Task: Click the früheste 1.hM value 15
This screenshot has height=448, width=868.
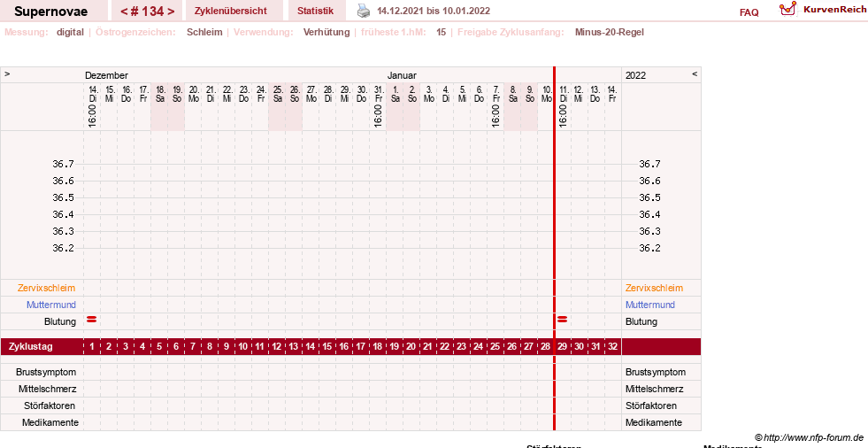Action: point(442,32)
